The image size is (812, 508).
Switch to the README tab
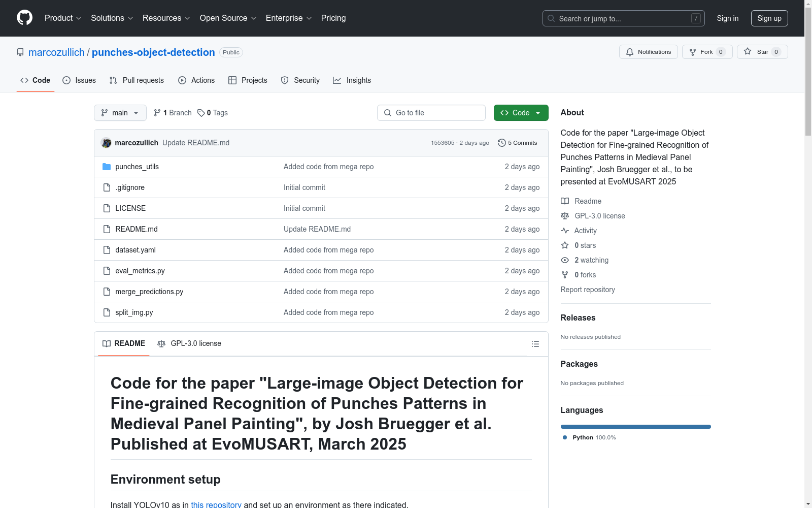124,343
